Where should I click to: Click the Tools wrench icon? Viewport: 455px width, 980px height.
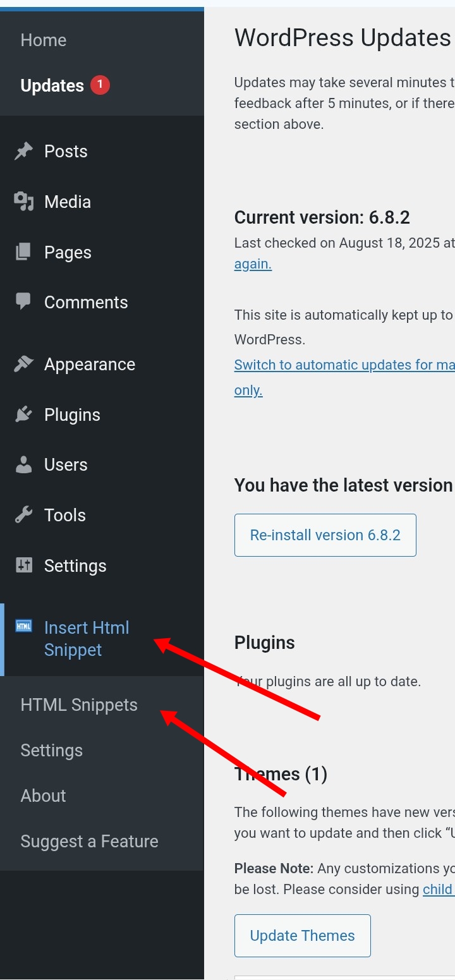[23, 515]
